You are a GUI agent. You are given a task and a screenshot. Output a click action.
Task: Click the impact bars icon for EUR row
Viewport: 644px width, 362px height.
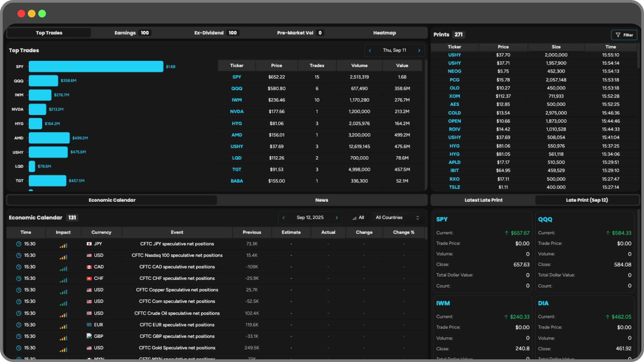coord(63,326)
